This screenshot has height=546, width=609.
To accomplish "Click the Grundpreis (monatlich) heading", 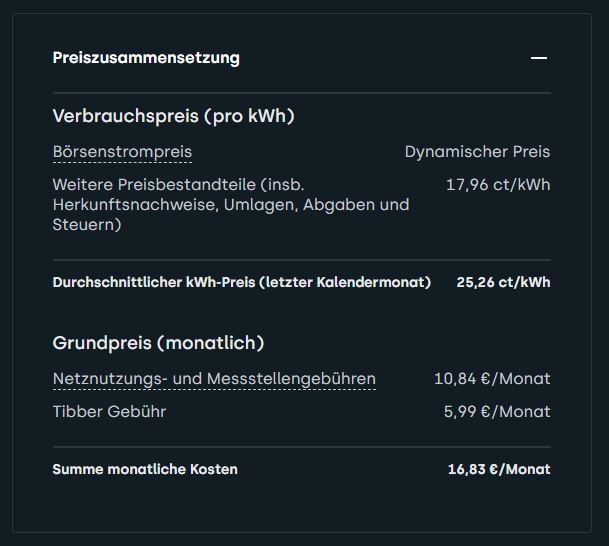I will (158, 343).
